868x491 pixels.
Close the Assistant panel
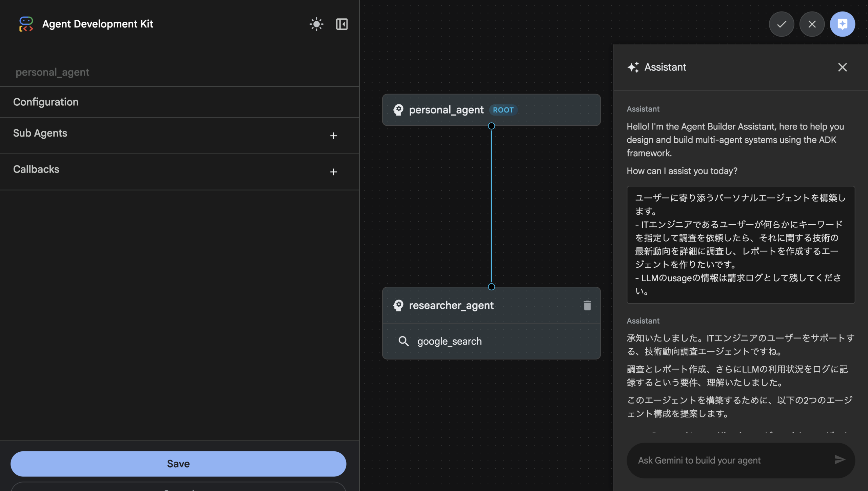point(842,67)
